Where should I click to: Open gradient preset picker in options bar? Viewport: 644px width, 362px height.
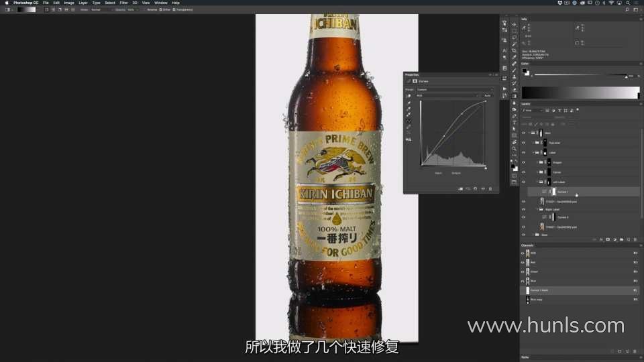(x=27, y=9)
